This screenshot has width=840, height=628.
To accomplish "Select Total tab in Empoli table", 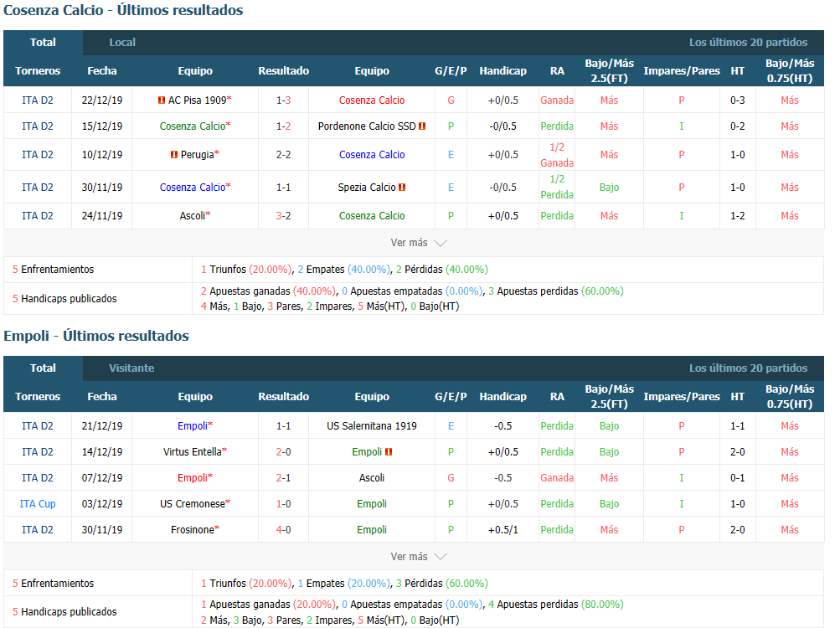I will click(x=43, y=368).
